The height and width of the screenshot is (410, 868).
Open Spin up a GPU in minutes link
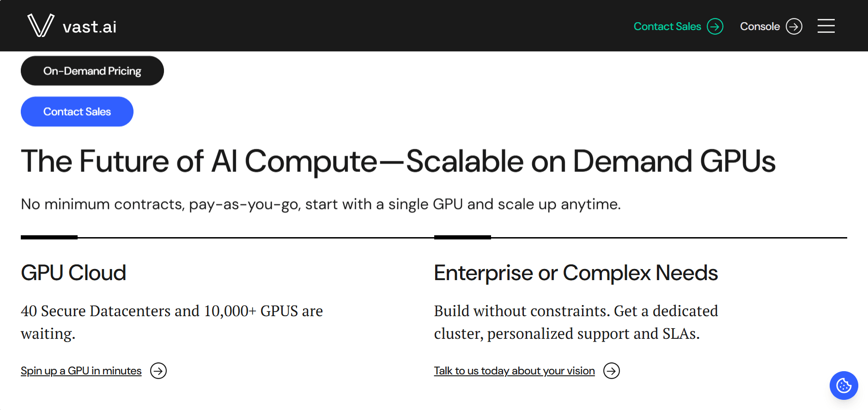coord(81,371)
